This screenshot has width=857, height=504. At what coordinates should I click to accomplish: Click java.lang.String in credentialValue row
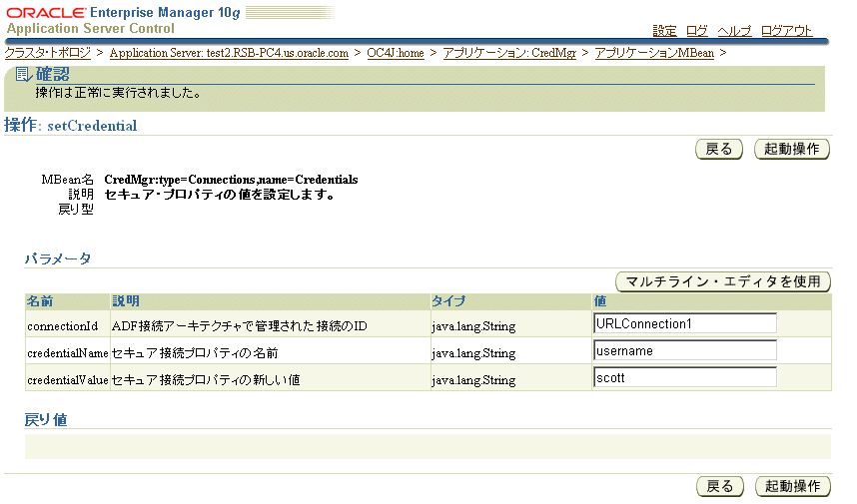tap(473, 380)
